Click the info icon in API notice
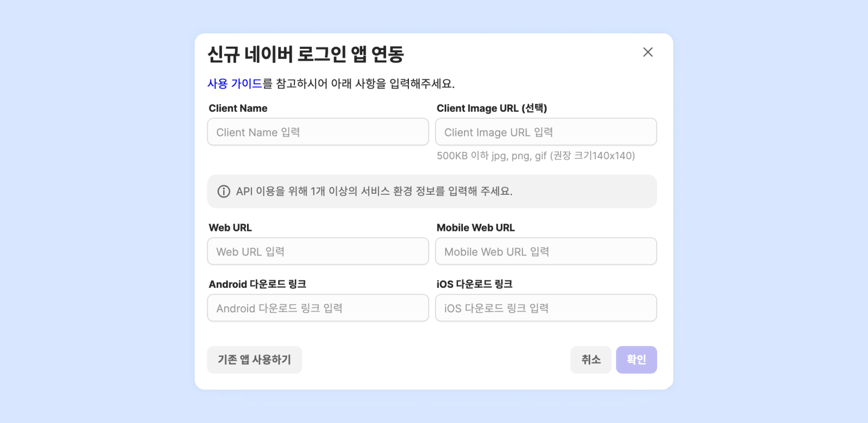Image resolution: width=868 pixels, height=423 pixels. [x=224, y=191]
